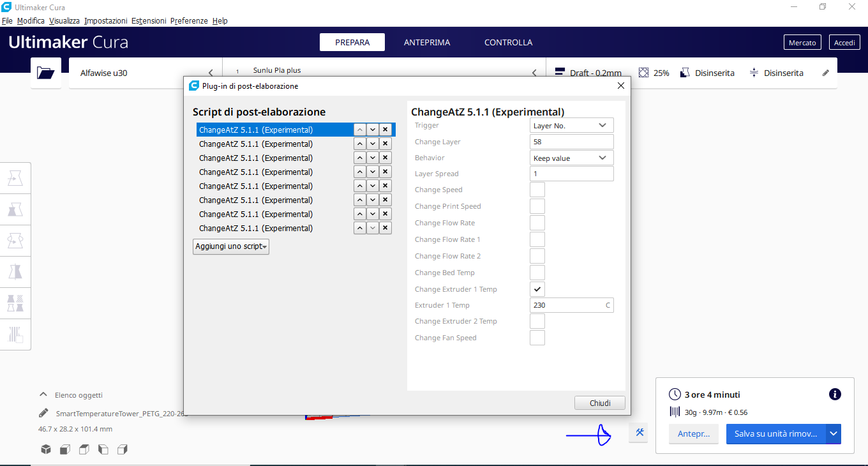868x466 pixels.
Task: Click the rename pencil beside model name
Action: tap(43, 413)
